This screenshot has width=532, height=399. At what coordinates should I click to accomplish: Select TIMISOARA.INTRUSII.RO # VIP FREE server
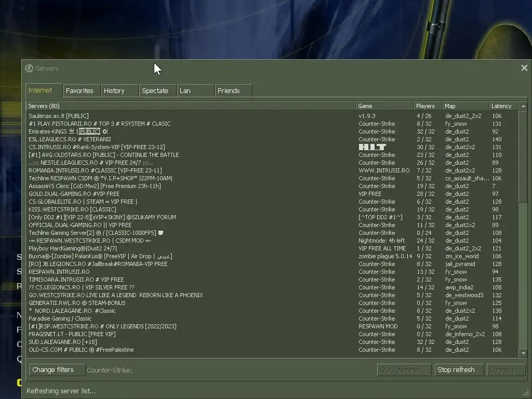coord(272,280)
